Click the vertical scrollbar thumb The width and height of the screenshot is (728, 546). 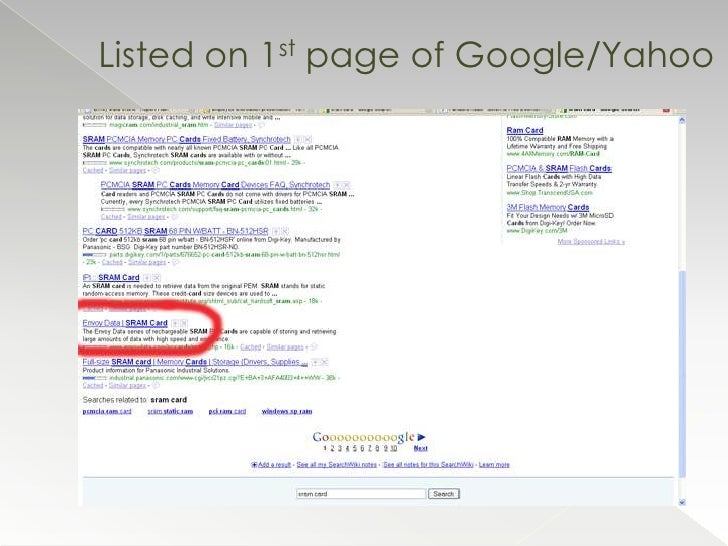(x=682, y=374)
